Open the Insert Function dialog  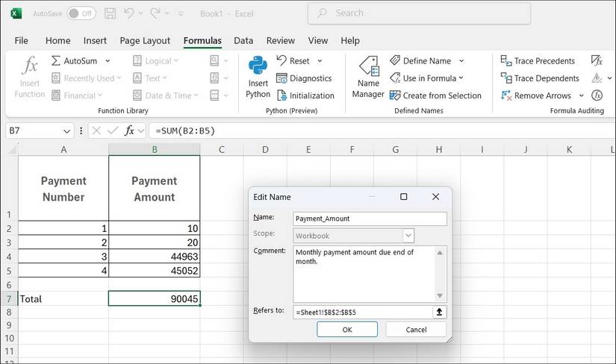pos(30,77)
